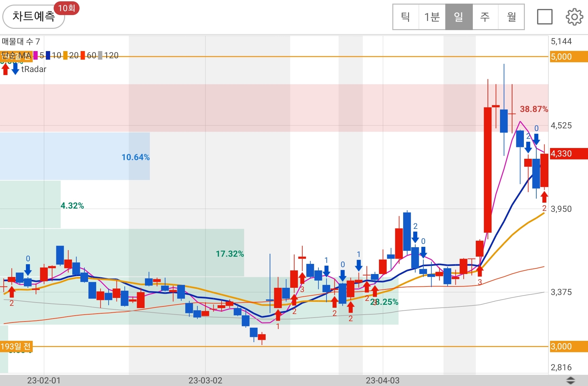Viewport: 588px width, 386px height.
Task: Click the tall red surge candlestick
Action: pyautogui.click(x=488, y=170)
